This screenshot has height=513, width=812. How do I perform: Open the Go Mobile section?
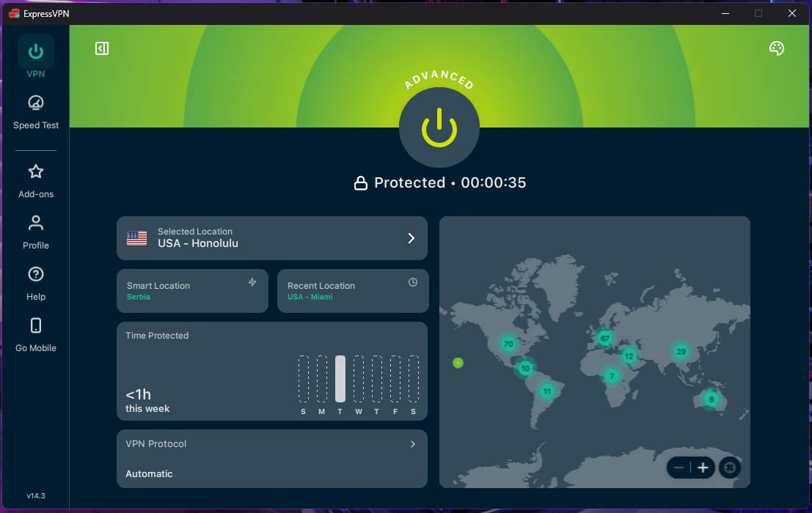click(x=36, y=335)
